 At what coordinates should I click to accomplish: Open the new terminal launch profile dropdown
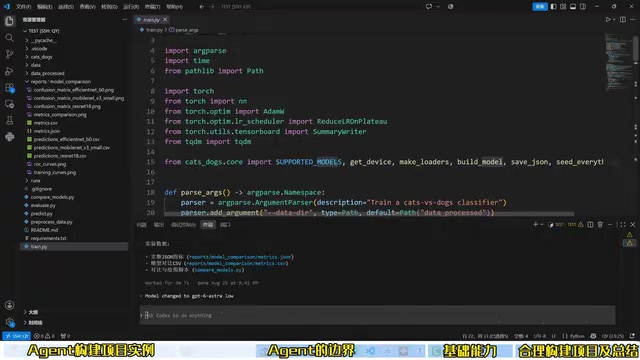[542, 224]
